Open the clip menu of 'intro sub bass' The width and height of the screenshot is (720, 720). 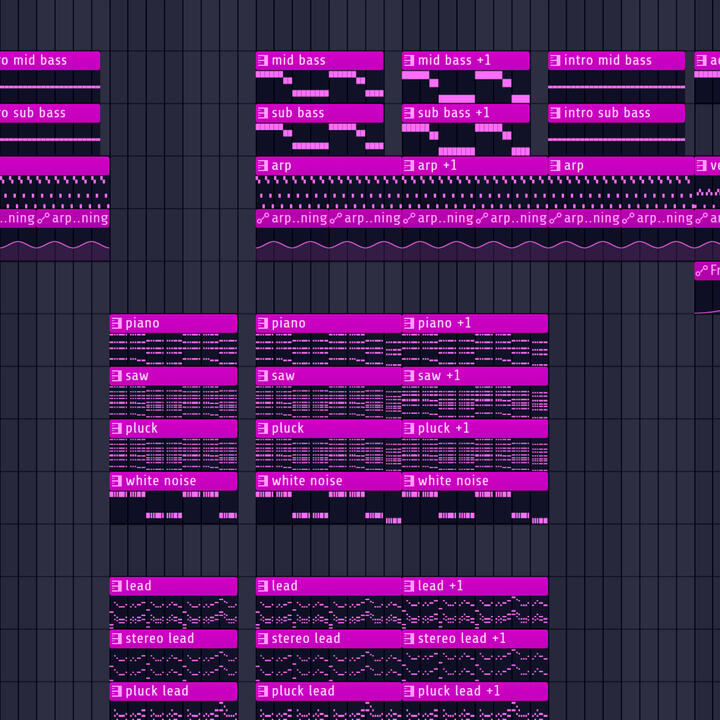555,114
